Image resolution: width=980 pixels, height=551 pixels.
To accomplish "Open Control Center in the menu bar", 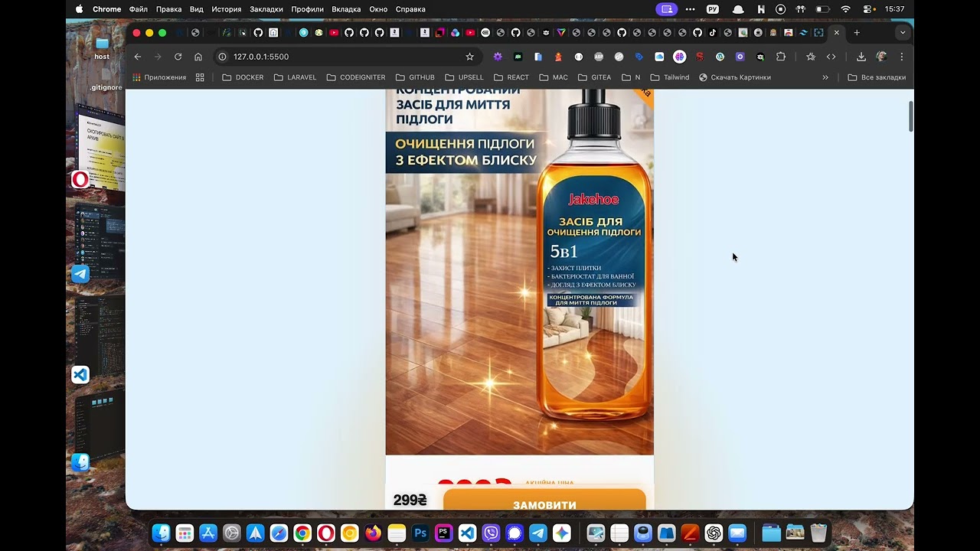I will pyautogui.click(x=869, y=9).
